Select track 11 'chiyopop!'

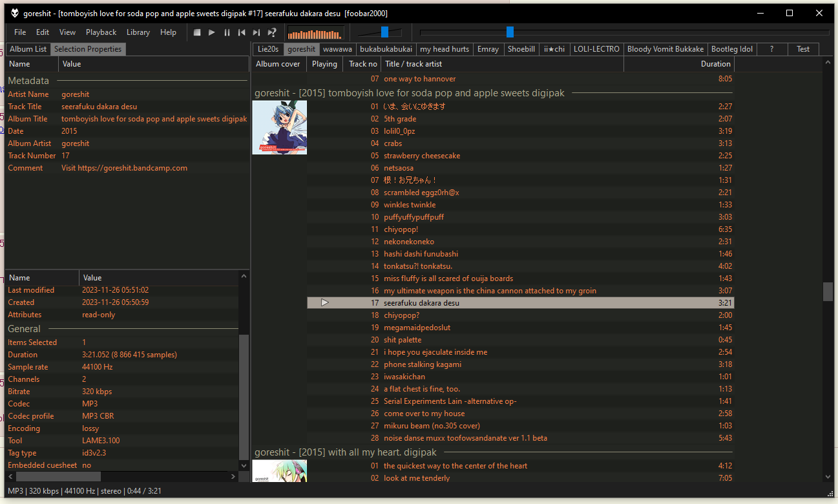tap(520, 229)
